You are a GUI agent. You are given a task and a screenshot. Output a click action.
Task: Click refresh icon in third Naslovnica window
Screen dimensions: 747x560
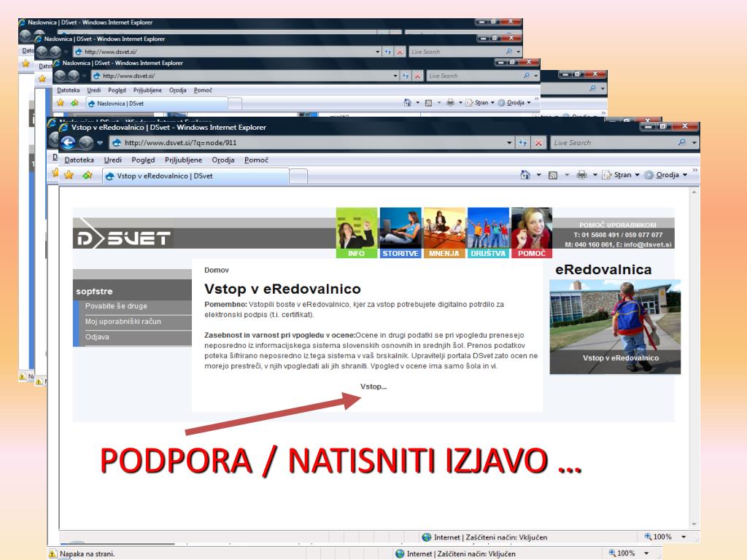(406, 76)
